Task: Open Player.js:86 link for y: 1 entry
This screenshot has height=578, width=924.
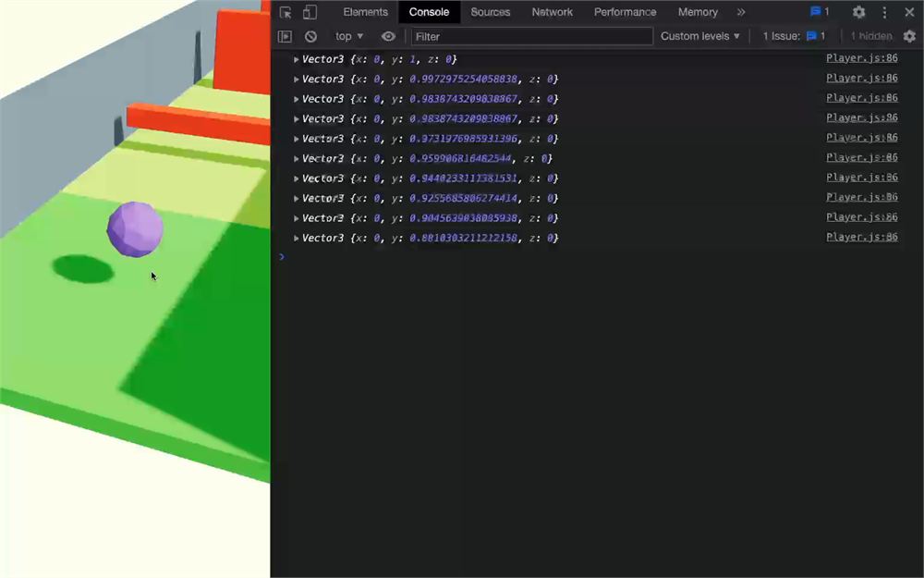Action: [861, 58]
